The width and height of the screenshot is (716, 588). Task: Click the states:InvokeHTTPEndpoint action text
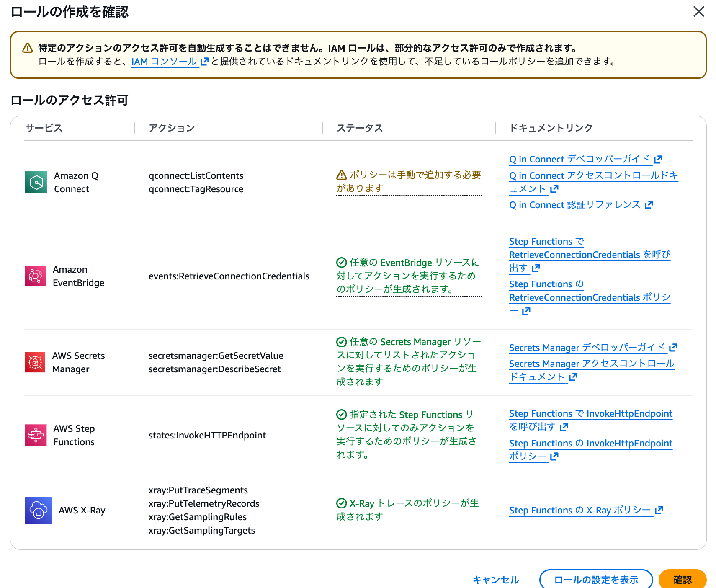[x=207, y=435]
